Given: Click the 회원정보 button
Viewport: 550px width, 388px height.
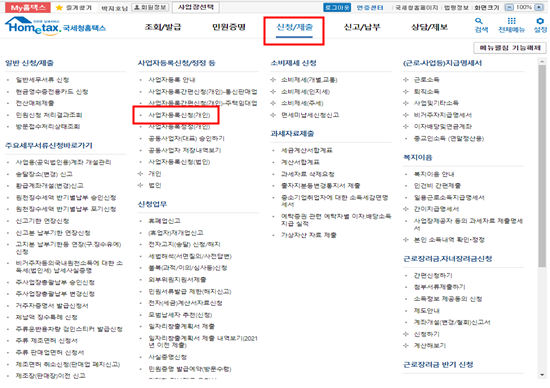Looking at the screenshot, I should click(x=151, y=7).
